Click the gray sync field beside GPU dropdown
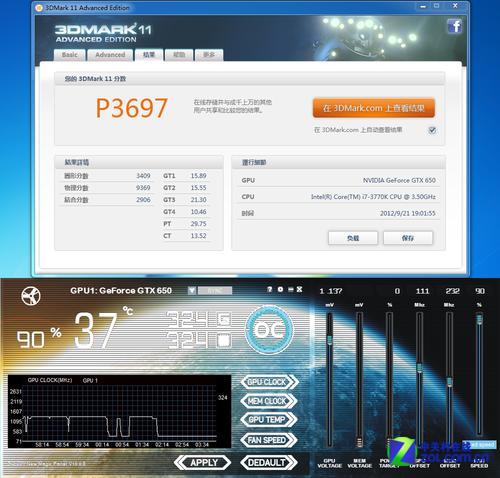The height and width of the screenshot is (478, 500). [215, 290]
